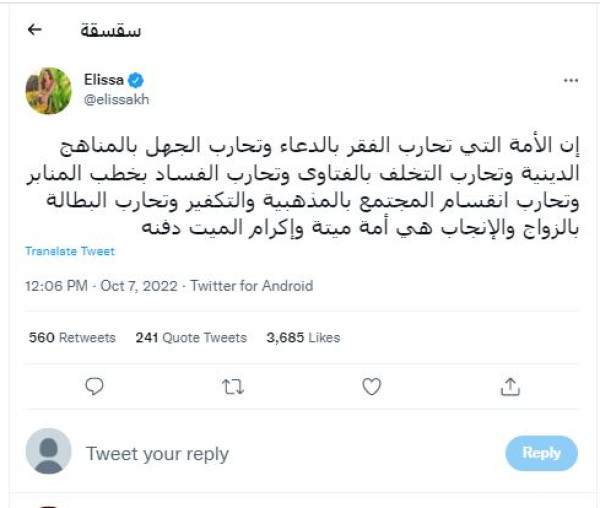This screenshot has width=600, height=508.
Task: Click the blue verified badge
Action: pyautogui.click(x=138, y=79)
